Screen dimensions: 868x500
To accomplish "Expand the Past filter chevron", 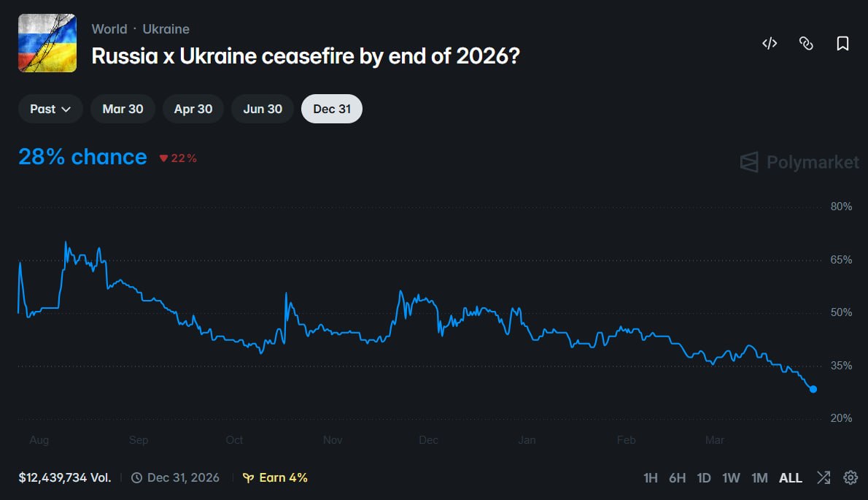I will 67,109.
